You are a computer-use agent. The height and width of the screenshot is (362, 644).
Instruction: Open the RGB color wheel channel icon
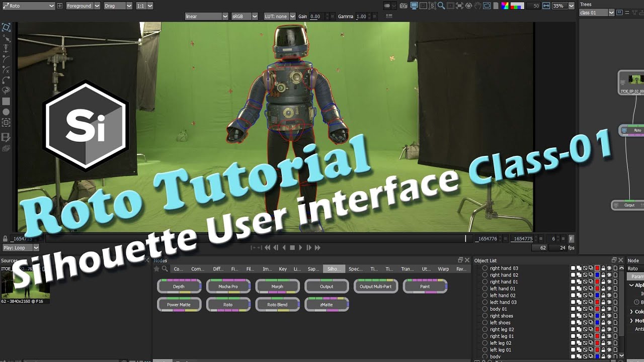click(505, 6)
